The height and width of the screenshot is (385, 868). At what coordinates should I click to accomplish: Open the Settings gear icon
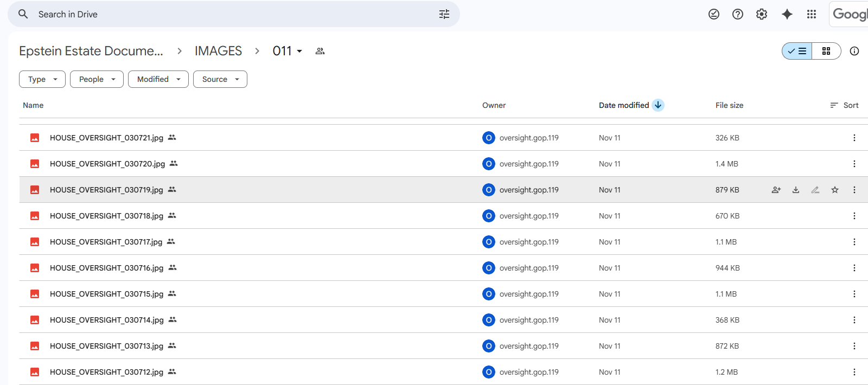click(x=762, y=14)
